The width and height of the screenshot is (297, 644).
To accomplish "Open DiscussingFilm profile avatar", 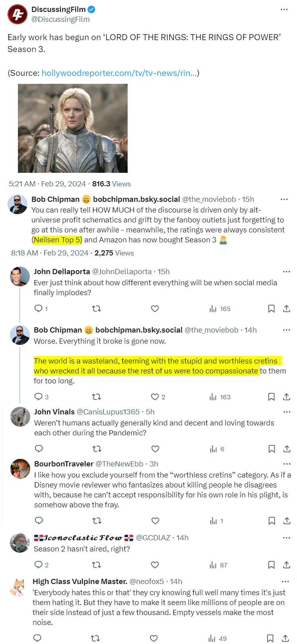I will click(x=17, y=14).
